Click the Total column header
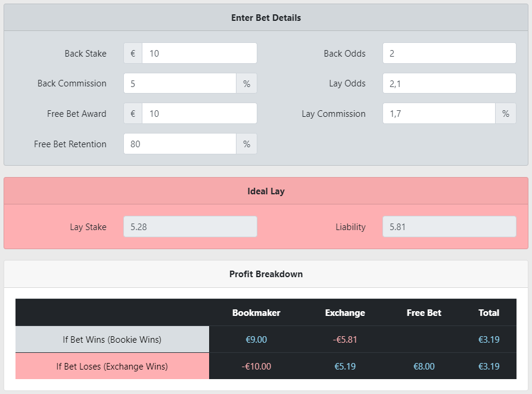Screen dimensions: 532x394 point(489,312)
